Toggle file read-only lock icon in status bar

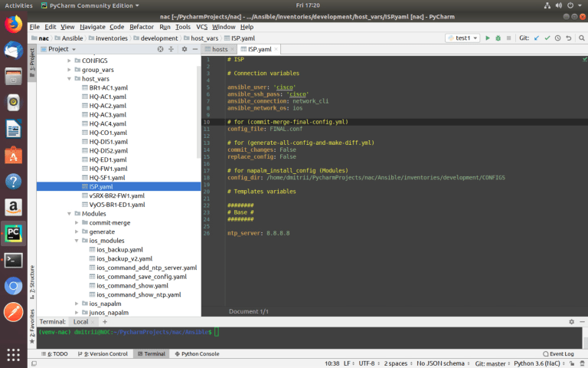click(x=572, y=363)
